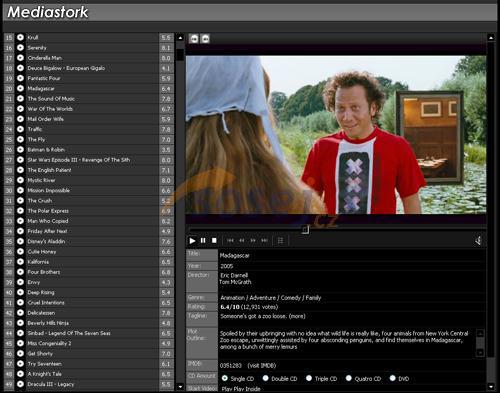Click the movie list scroll-up arrow
This screenshot has height=393, width=500.
[180, 38]
